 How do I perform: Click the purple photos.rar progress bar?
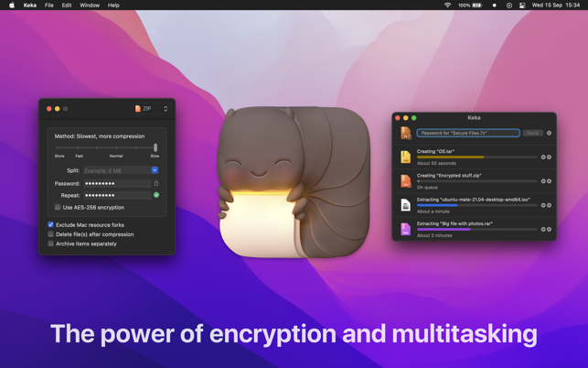click(x=477, y=229)
